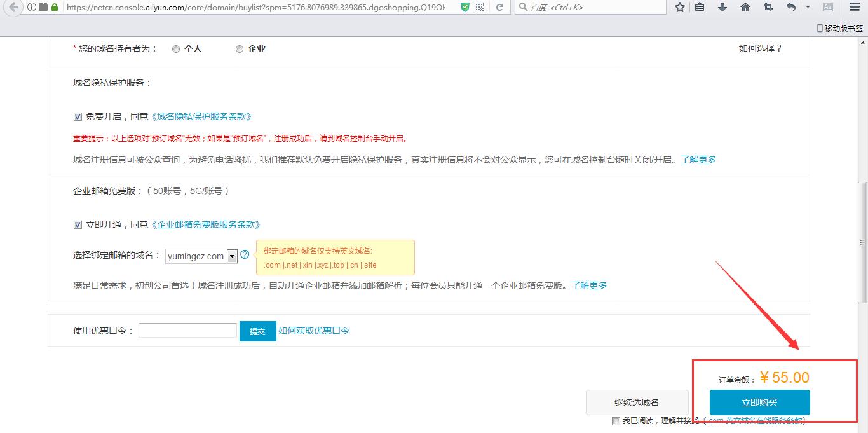Open the yumingcz.com domain dropdown
Viewport: 868px width, 433px height.
coord(232,256)
